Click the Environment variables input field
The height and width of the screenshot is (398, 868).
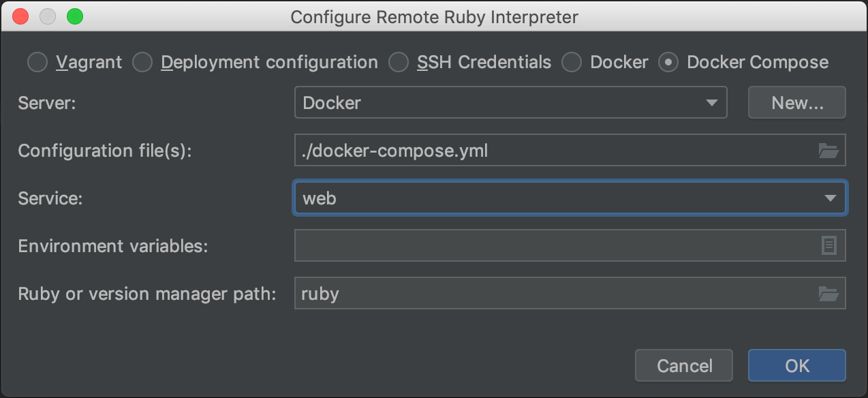click(545, 245)
